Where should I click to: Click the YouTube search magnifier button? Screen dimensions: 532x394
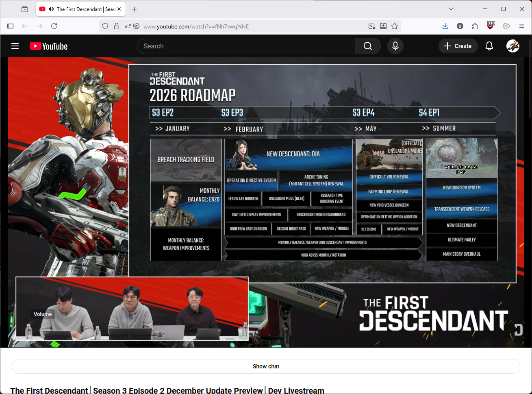point(368,46)
